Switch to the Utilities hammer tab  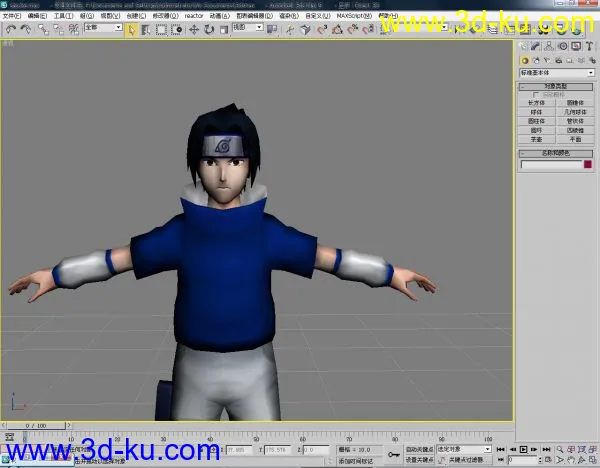pos(589,46)
